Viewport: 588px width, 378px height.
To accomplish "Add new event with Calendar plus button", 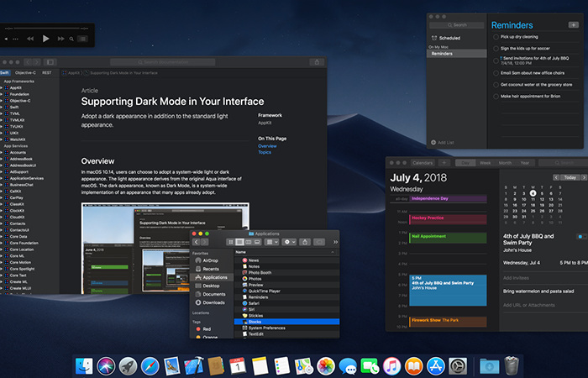I will tap(444, 163).
